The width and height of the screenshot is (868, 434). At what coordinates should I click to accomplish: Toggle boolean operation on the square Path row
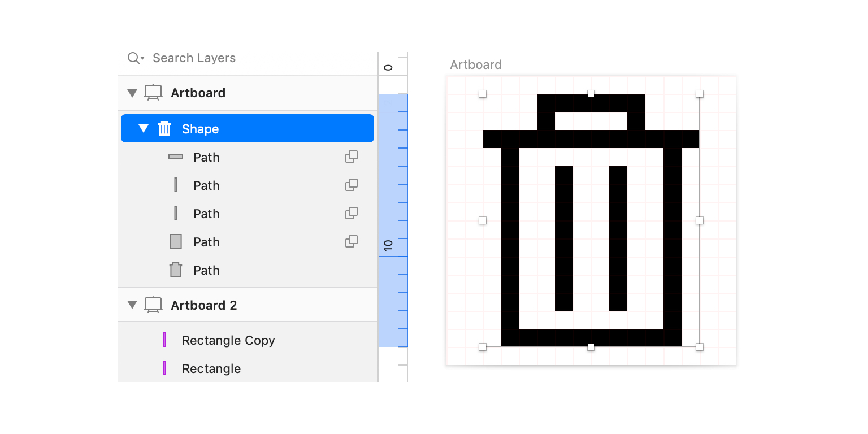pyautogui.click(x=351, y=242)
